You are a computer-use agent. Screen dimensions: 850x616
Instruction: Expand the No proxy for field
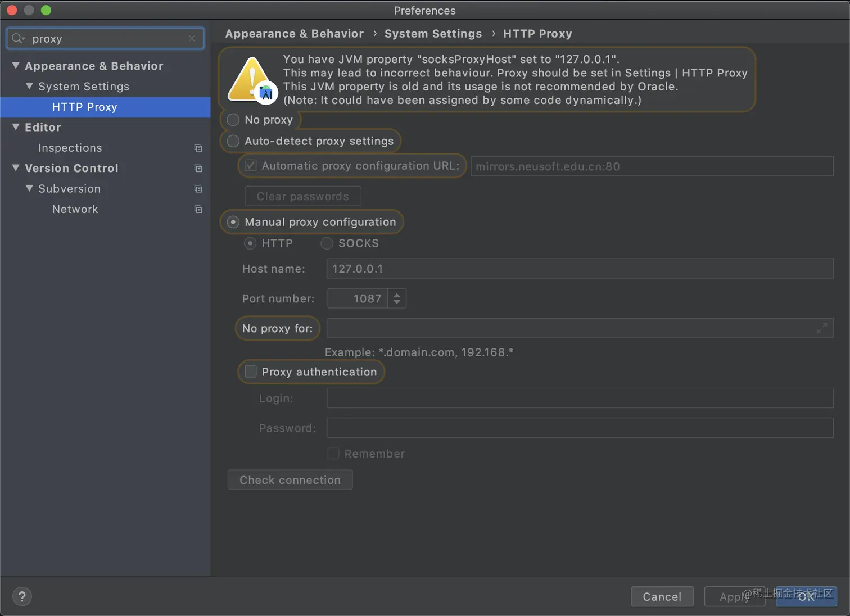[x=821, y=328]
